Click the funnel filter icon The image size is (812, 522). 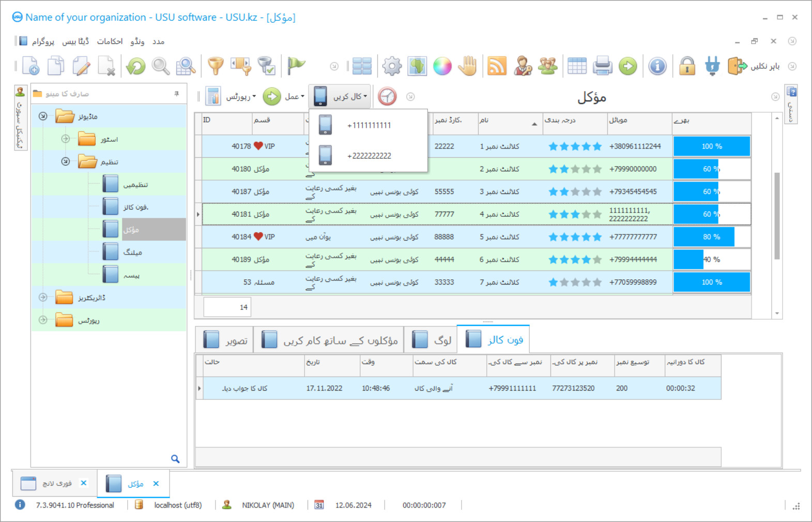216,66
